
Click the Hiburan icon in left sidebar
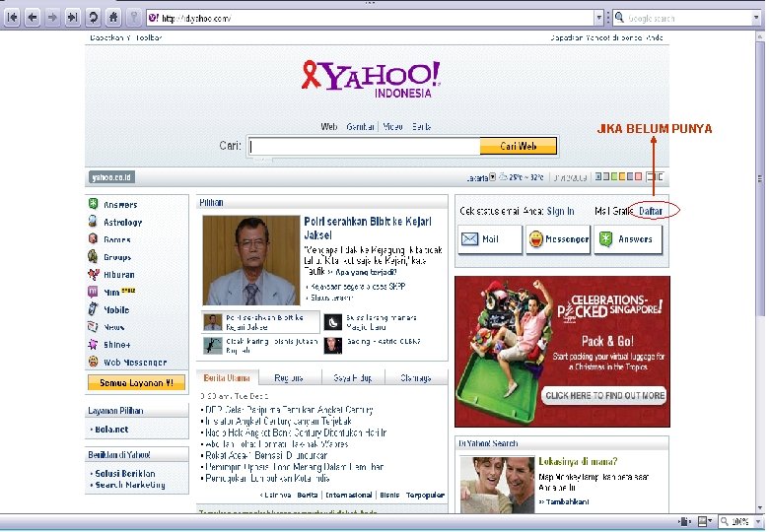click(x=93, y=274)
